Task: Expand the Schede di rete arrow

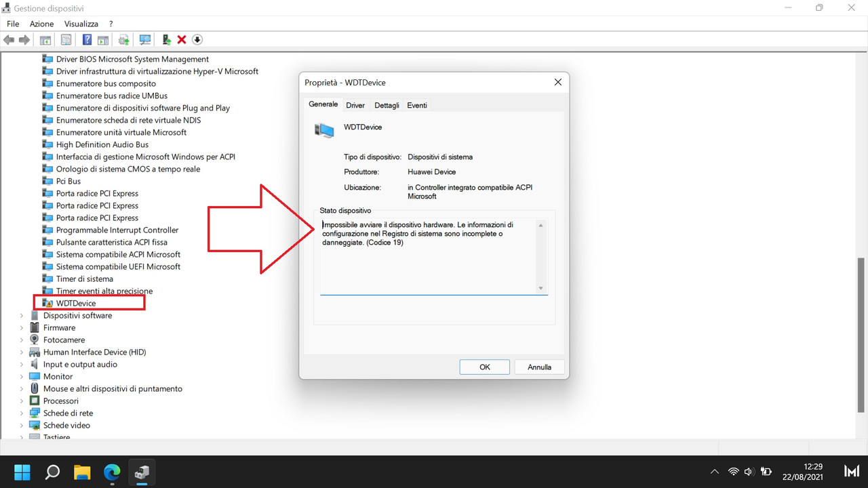Action: [x=21, y=413]
